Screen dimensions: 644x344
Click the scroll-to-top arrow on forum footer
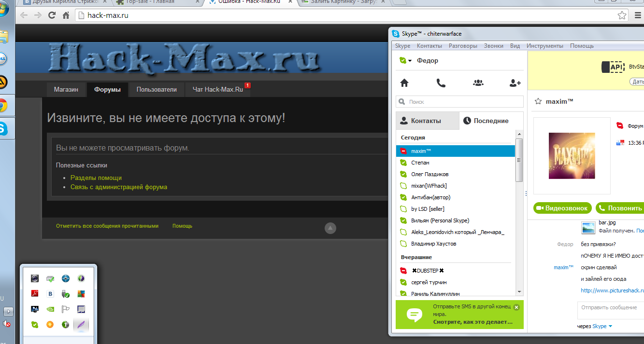(x=330, y=228)
